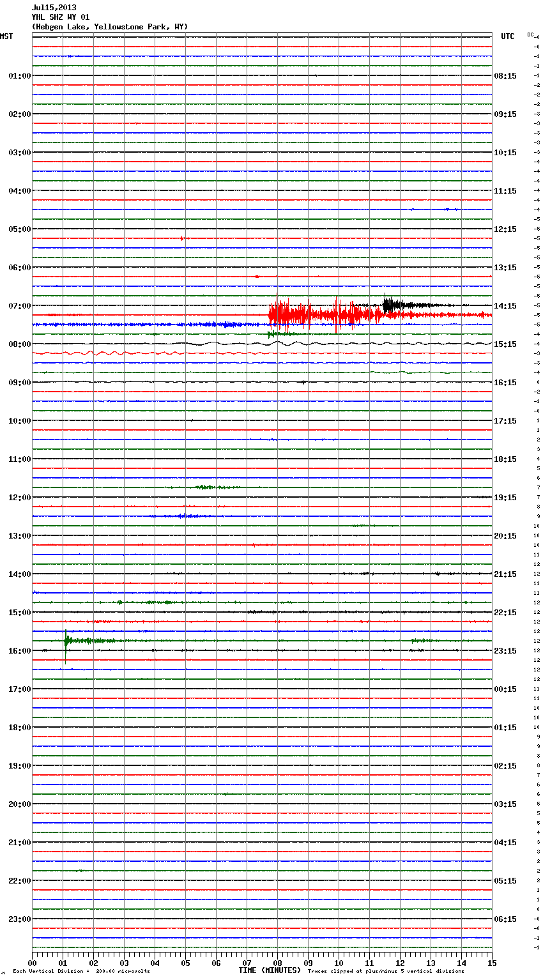Click the '14:00' MST hour label
Screen dimensions: 543x980
pos(20,574)
